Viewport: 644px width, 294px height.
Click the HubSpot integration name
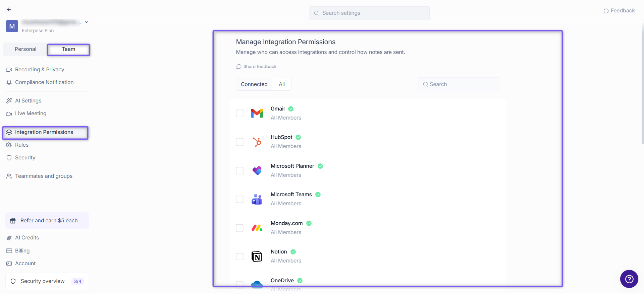(x=281, y=137)
